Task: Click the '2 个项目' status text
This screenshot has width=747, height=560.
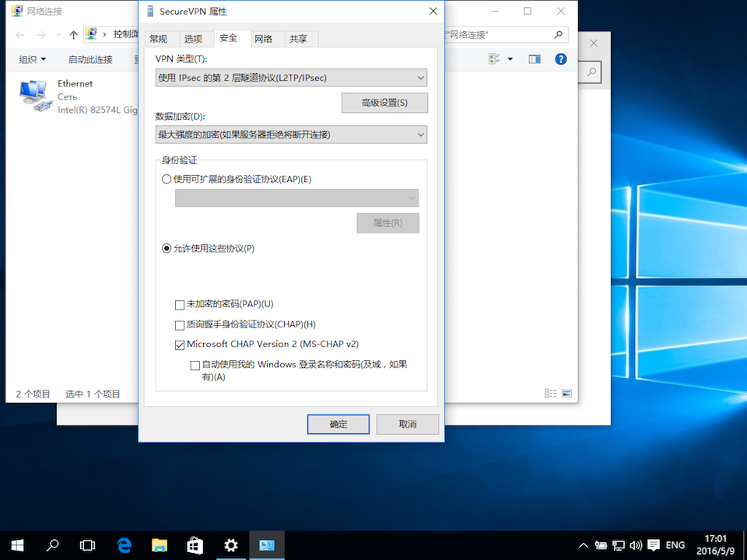Action: pos(33,394)
